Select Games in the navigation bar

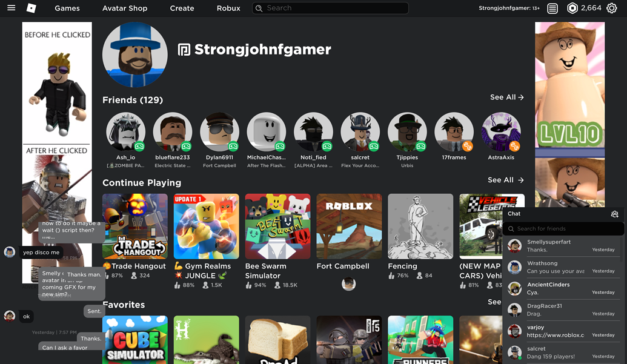(x=67, y=8)
